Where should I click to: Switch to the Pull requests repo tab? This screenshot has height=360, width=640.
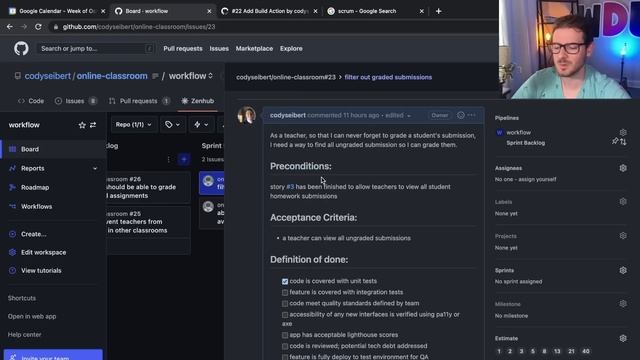[x=139, y=101]
